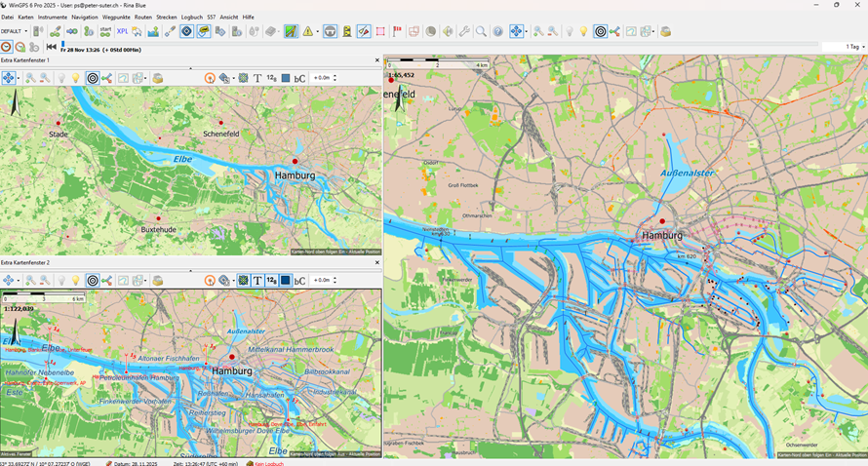
Task: Zoom in on Extra Kartenfenster 1 map
Action: [x=30, y=78]
